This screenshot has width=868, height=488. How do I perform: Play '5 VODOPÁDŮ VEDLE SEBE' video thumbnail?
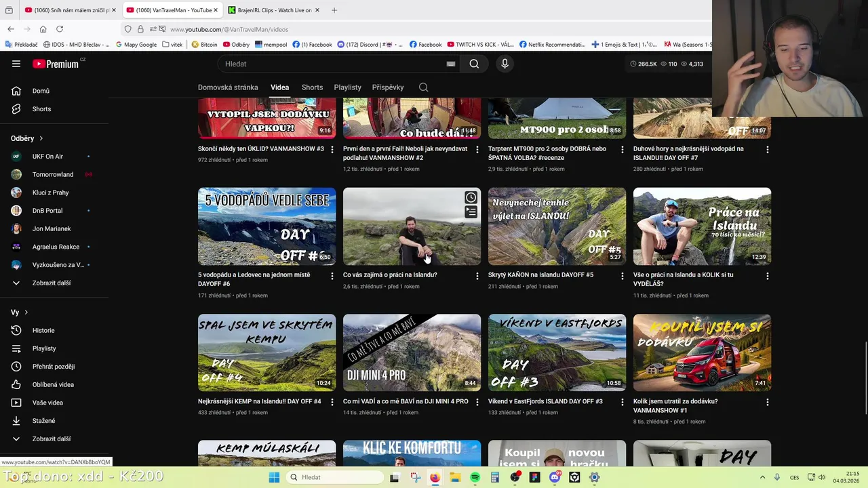coord(267,226)
